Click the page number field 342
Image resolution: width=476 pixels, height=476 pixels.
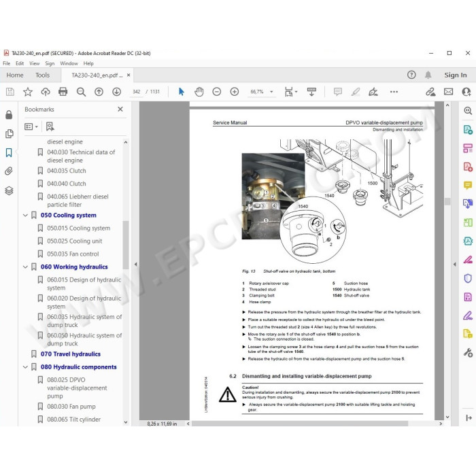(x=136, y=92)
